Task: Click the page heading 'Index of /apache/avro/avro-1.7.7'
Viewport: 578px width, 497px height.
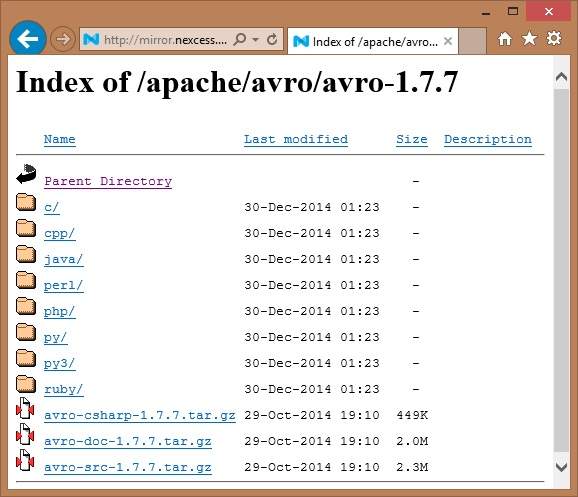Action: click(237, 83)
